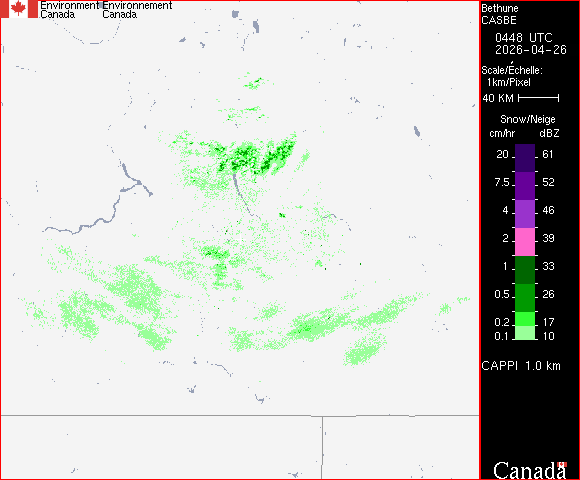Click the small flag in Canada wordmark
Screen dimensions: 580x480
pyautogui.click(x=562, y=464)
